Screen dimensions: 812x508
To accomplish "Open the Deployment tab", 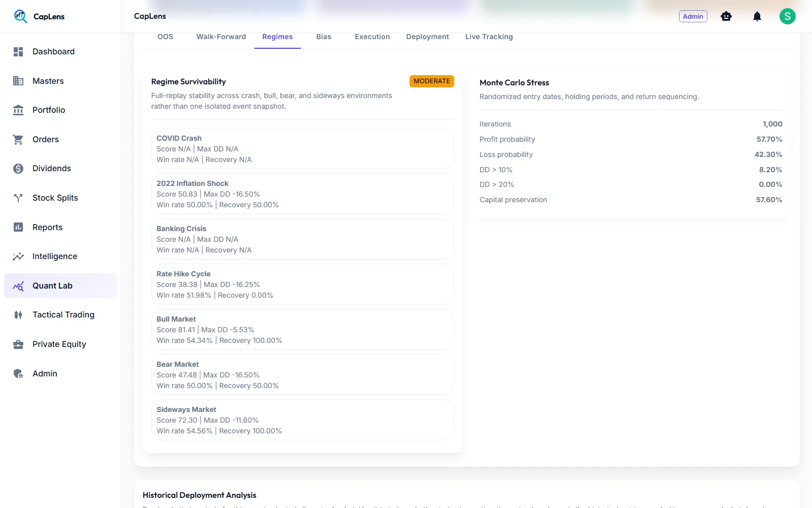I will [x=428, y=37].
